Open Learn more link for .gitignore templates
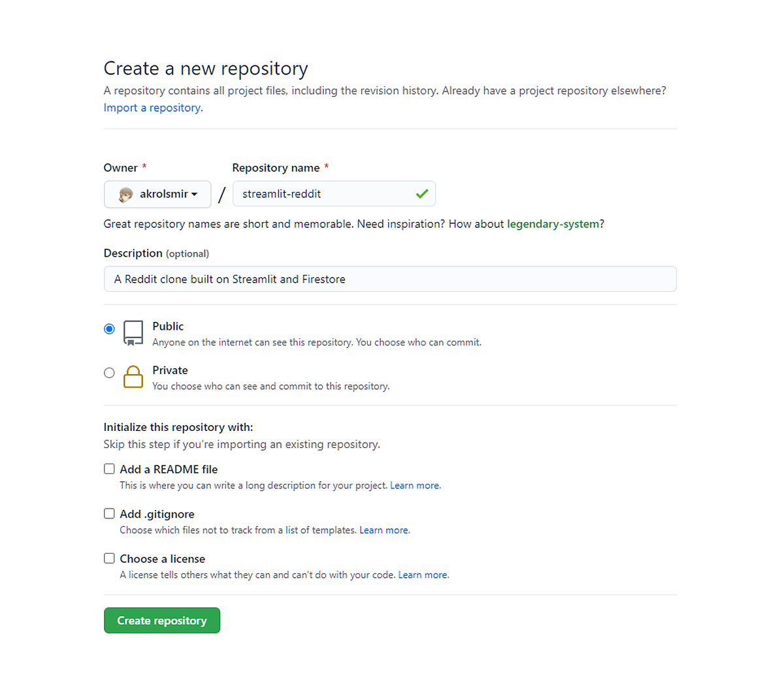This screenshot has width=784, height=681. click(x=384, y=530)
